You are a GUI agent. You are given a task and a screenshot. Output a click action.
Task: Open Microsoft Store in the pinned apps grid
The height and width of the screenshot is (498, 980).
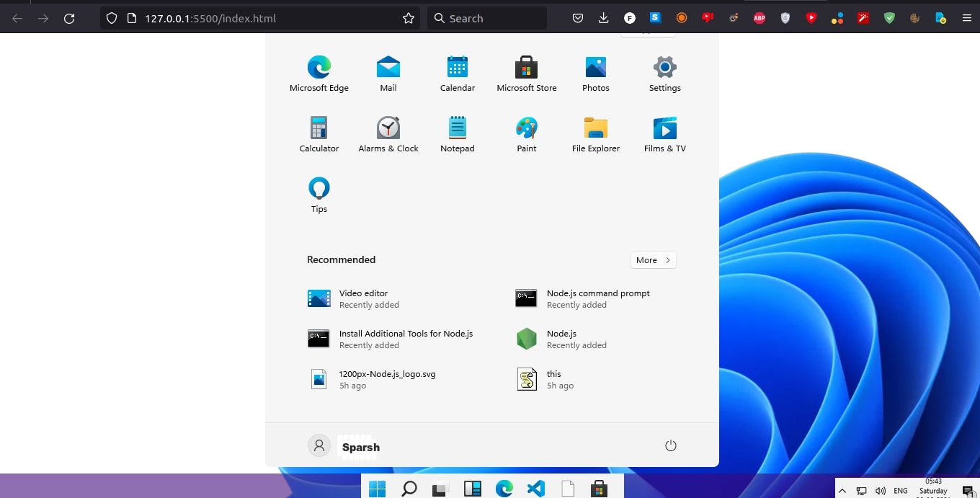point(527,74)
